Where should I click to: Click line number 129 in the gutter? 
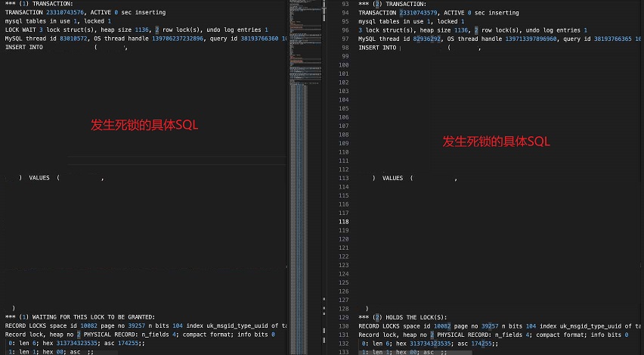click(344, 316)
